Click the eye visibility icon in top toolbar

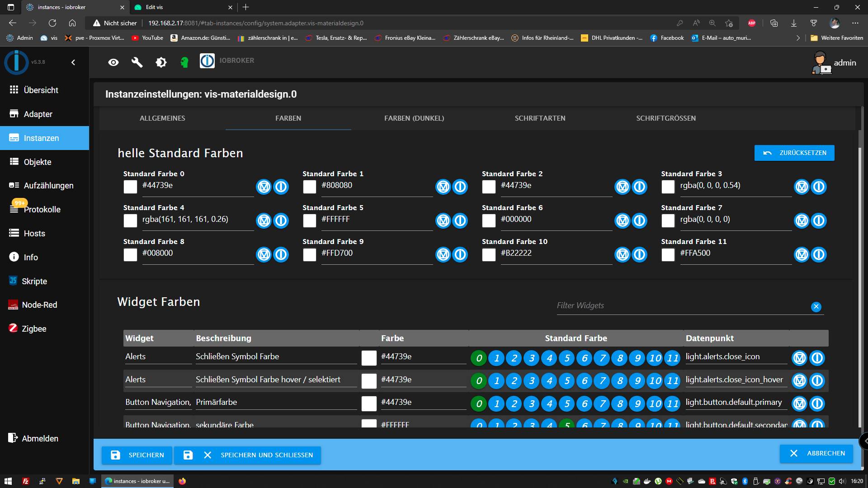tap(113, 62)
